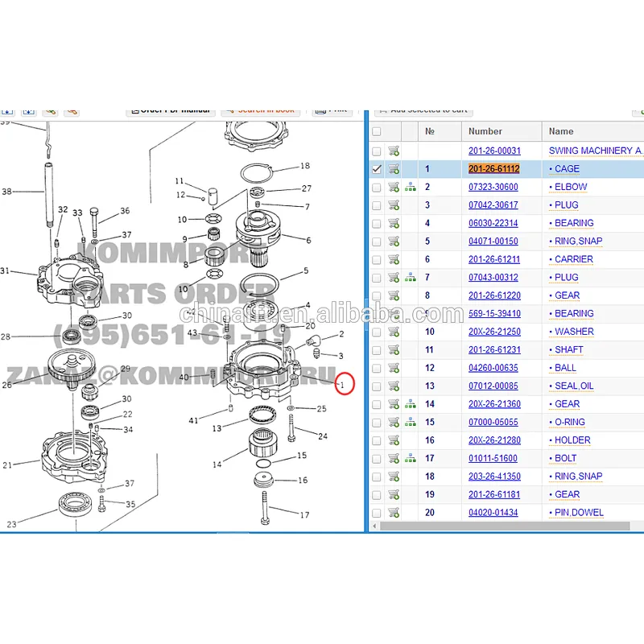
Task: Click the cart icon in the HOLDER row
Action: tap(394, 440)
